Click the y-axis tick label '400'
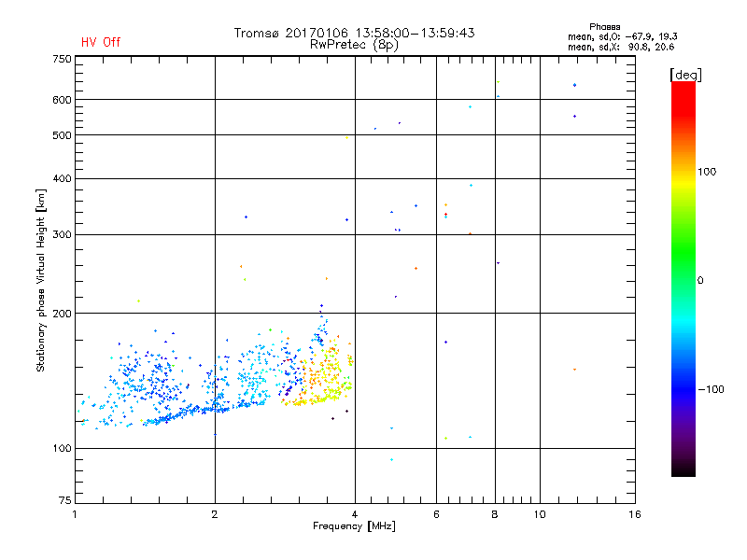Image resolution: width=747 pixels, height=560 pixels. coord(62,178)
